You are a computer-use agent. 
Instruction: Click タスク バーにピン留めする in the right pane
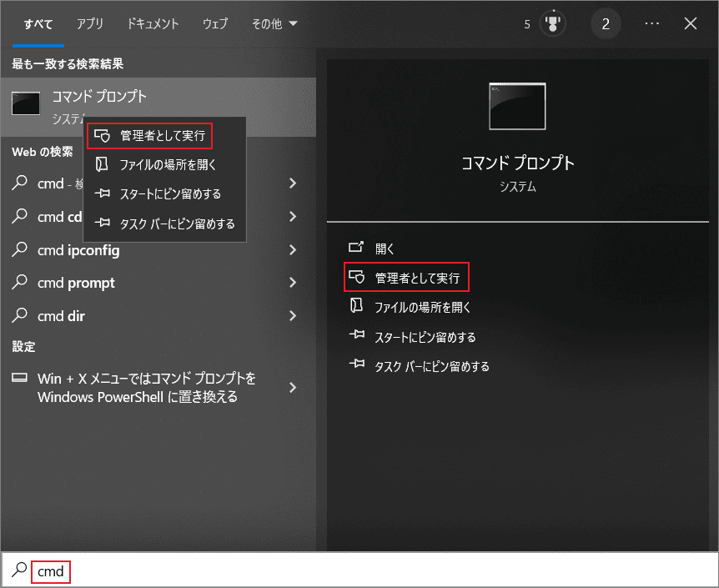click(x=432, y=366)
